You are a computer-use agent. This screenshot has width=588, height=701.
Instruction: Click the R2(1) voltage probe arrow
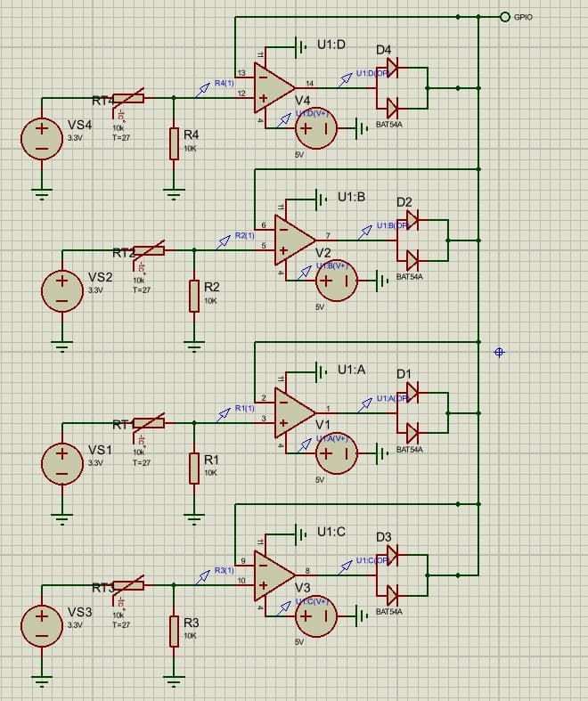tap(223, 240)
